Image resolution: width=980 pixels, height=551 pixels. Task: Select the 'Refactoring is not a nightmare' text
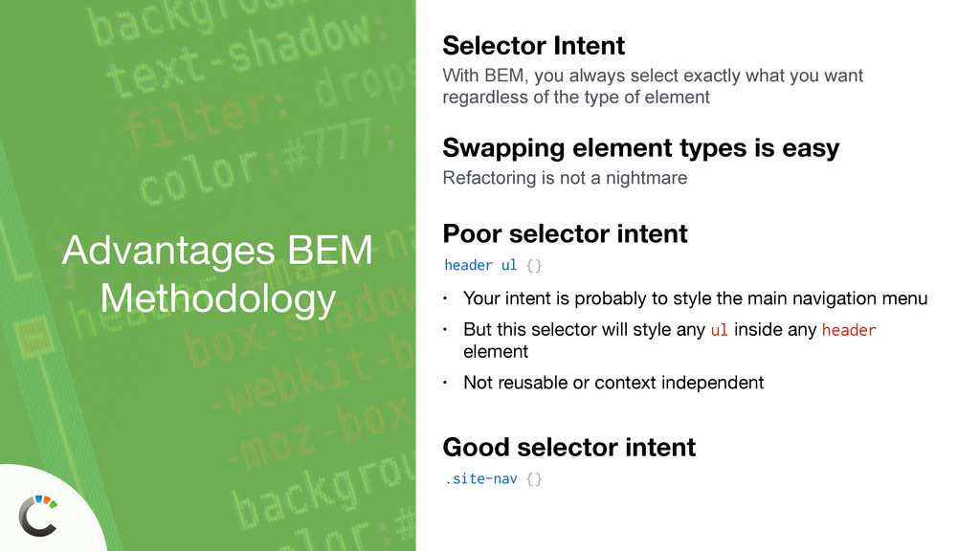564,178
